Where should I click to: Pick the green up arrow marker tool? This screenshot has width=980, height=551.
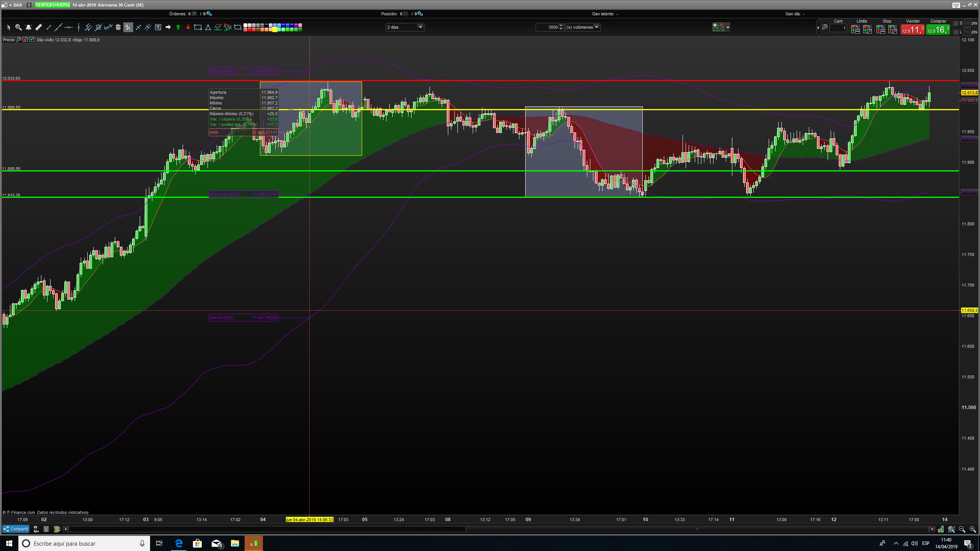178,27
